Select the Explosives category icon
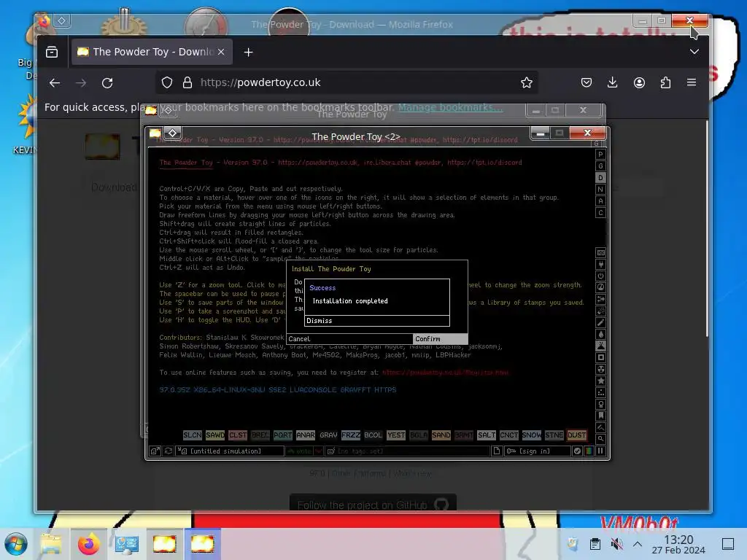Screen dimensions: 747x560 point(601,311)
